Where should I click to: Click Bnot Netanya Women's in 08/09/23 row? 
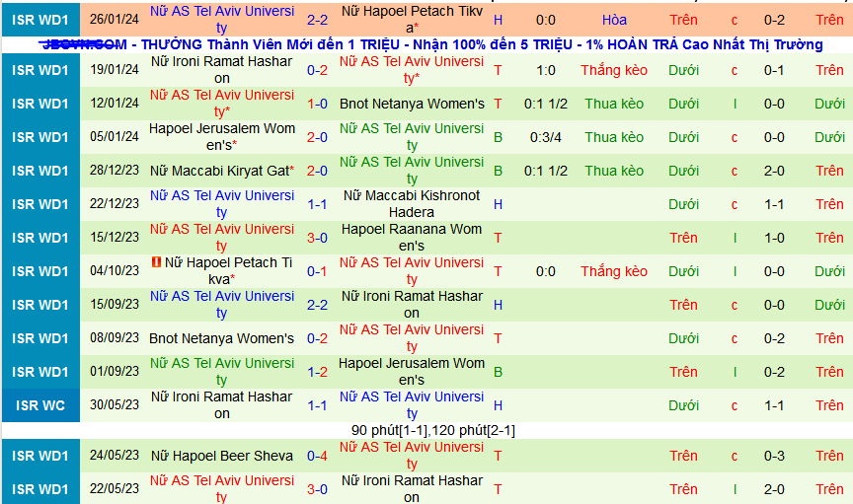point(221,338)
